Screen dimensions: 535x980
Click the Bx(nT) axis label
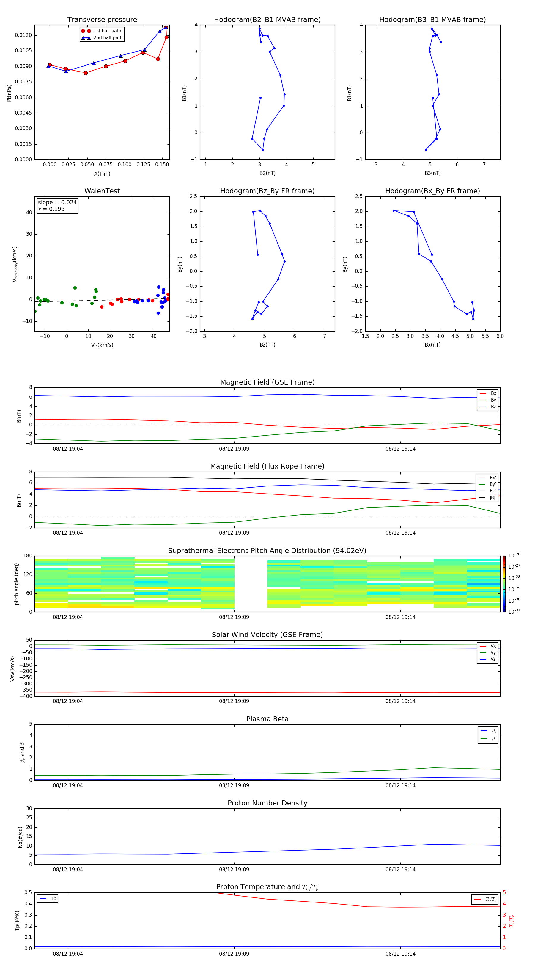click(432, 345)
